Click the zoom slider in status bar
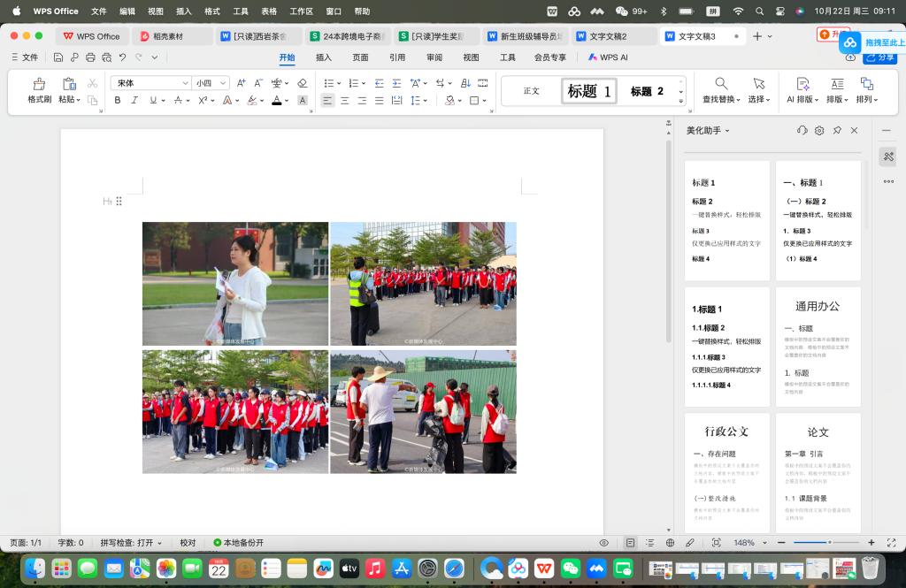This screenshot has width=906, height=588. (829, 543)
